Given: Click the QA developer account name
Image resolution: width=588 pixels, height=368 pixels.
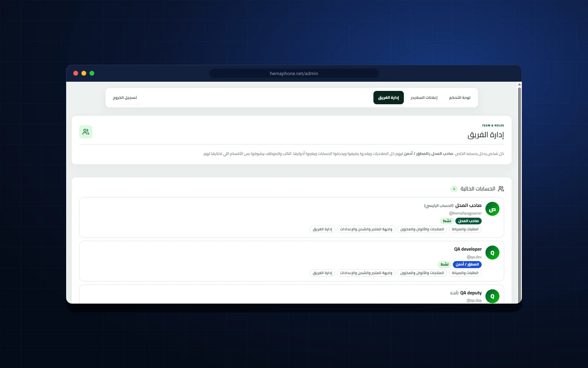Looking at the screenshot, I should pyautogui.click(x=468, y=249).
